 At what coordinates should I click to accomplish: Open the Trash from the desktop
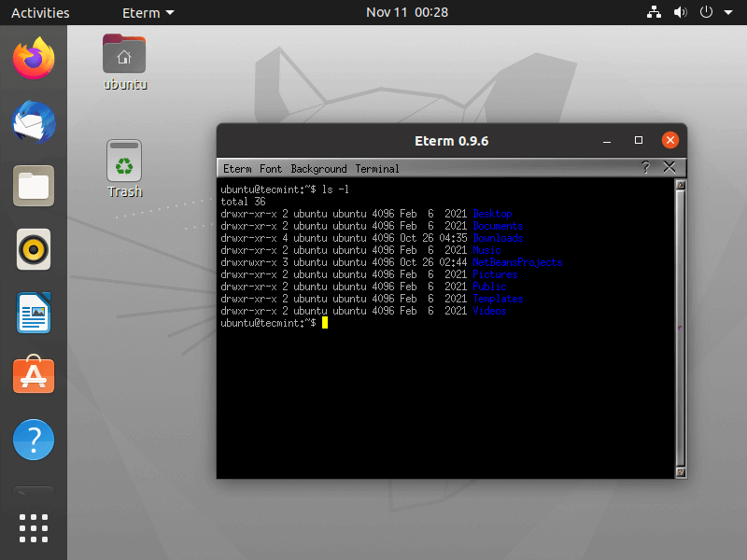(124, 160)
